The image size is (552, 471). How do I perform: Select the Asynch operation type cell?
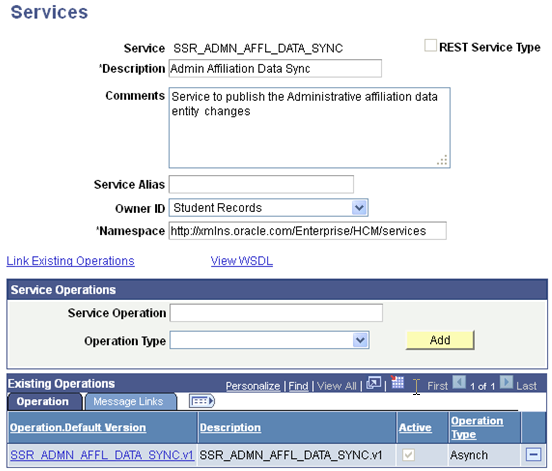coord(469,455)
